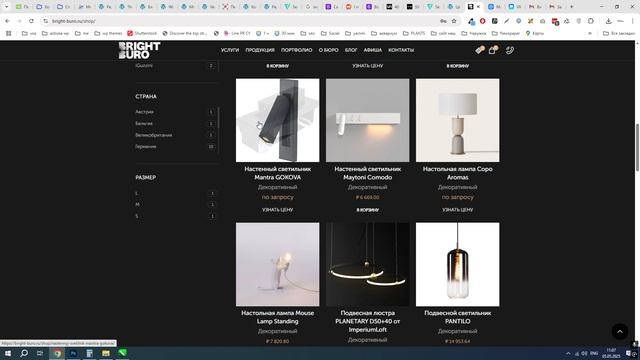
Task: Click the red Opera-style extension icon
Action: coord(482,21)
